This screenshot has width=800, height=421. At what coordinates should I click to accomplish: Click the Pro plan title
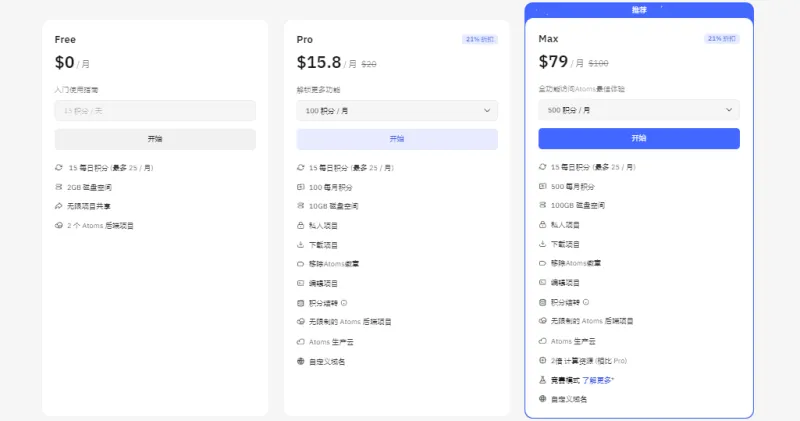tap(305, 39)
